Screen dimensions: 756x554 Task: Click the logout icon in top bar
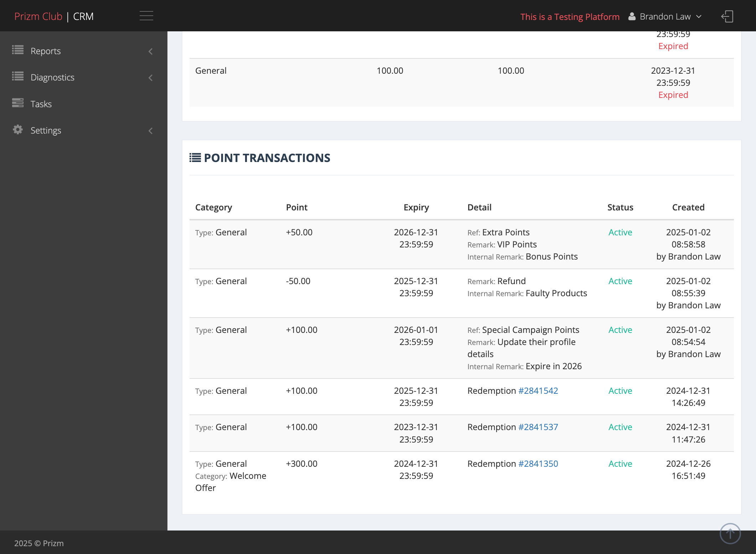[727, 16]
